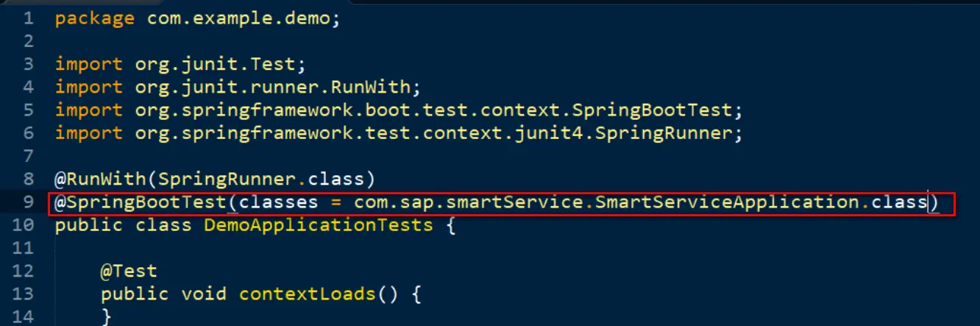
Task: Click the closing brace on line 14
Action: tap(107, 316)
